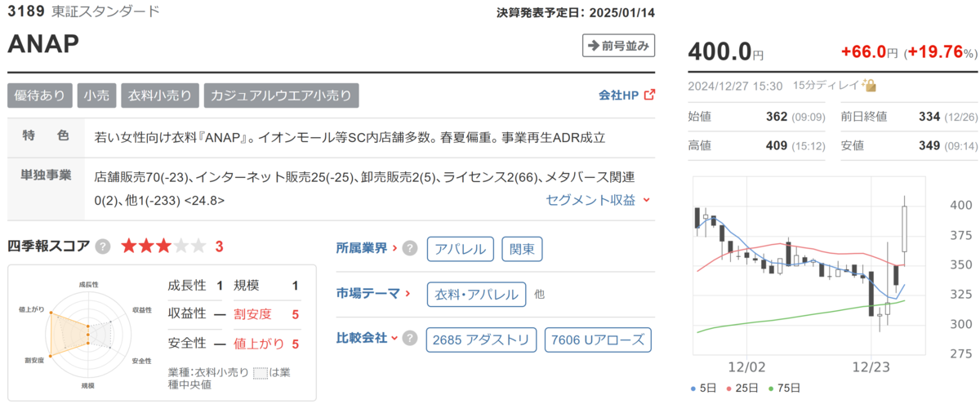Click the 安値 value 349
Image resolution: width=980 pixels, height=404 pixels.
point(931,146)
